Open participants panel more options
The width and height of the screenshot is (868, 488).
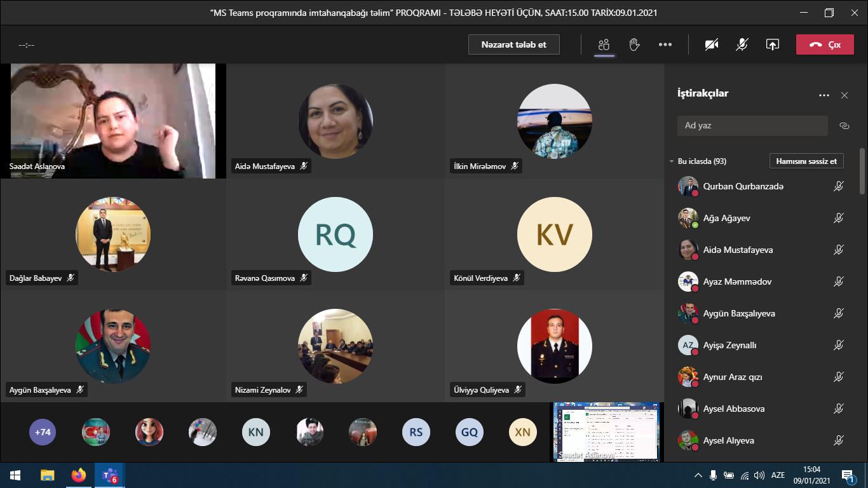(x=824, y=95)
